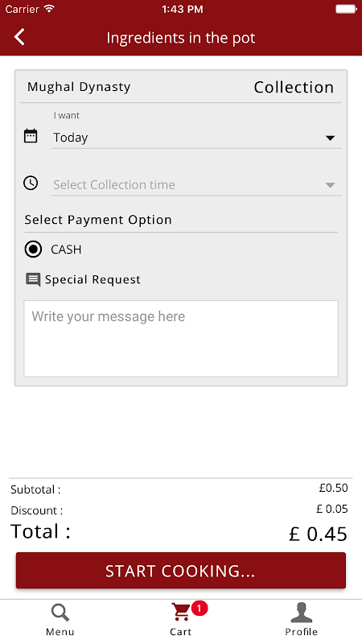Tap the Today date field
This screenshot has height=644, width=362.
pyautogui.click(x=196, y=138)
